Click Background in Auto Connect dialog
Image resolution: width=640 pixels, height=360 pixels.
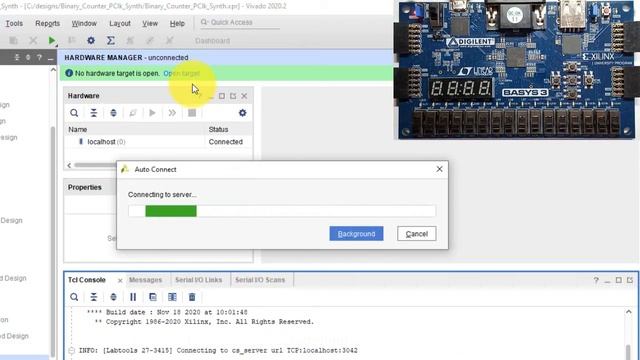pyautogui.click(x=356, y=234)
